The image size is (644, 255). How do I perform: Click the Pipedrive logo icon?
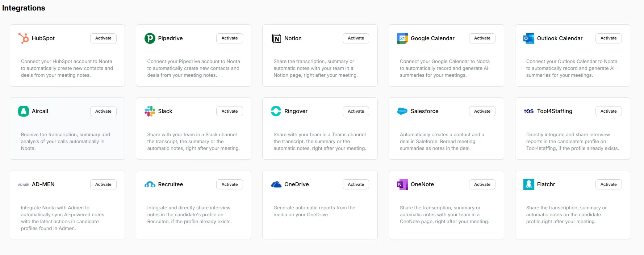150,38
